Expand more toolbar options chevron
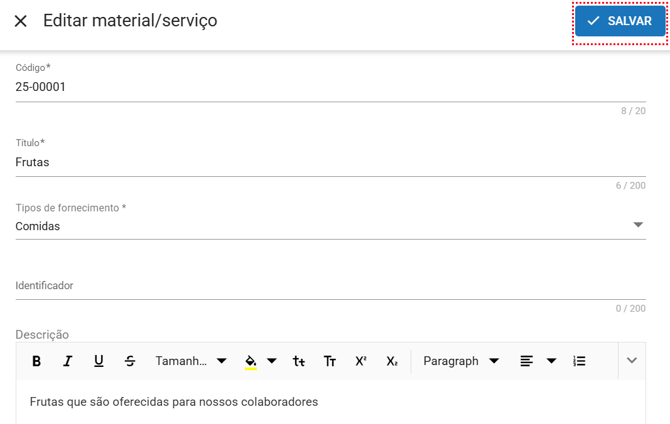The image size is (670, 424). tap(631, 361)
